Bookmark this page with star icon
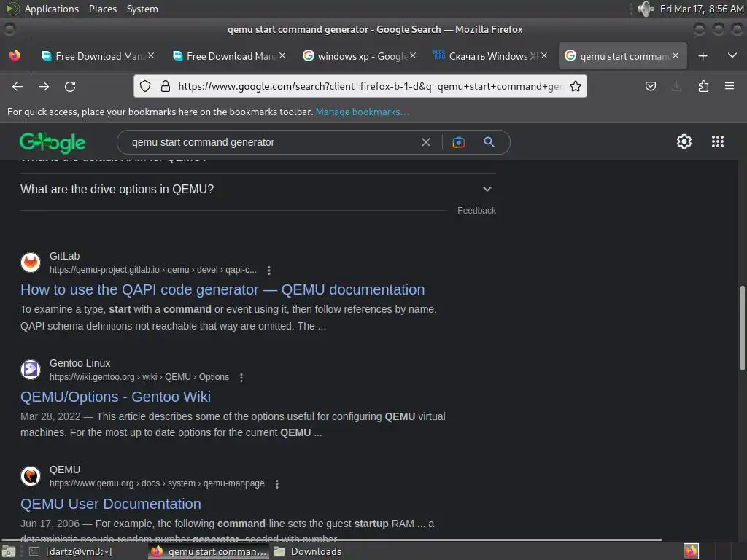Viewport: 747px width, 560px height. coord(576,86)
